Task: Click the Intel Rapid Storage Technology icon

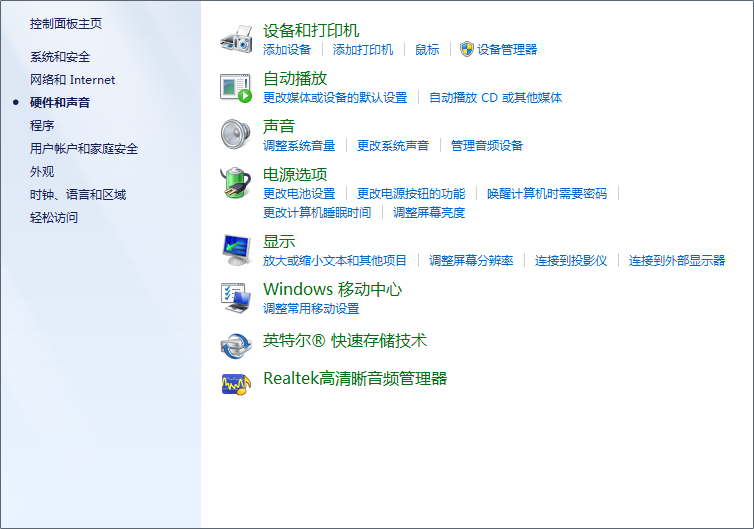Action: point(236,346)
